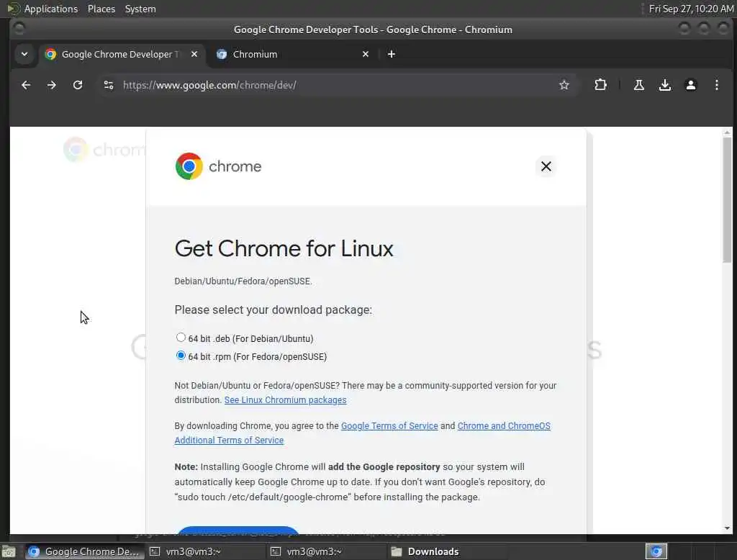Expand the tab search dropdown
737x560 pixels.
click(x=24, y=54)
